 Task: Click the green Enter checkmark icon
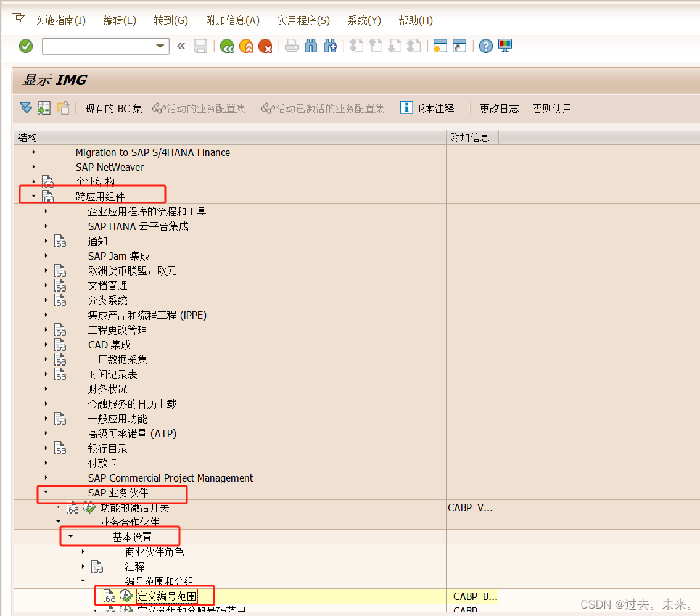26,46
